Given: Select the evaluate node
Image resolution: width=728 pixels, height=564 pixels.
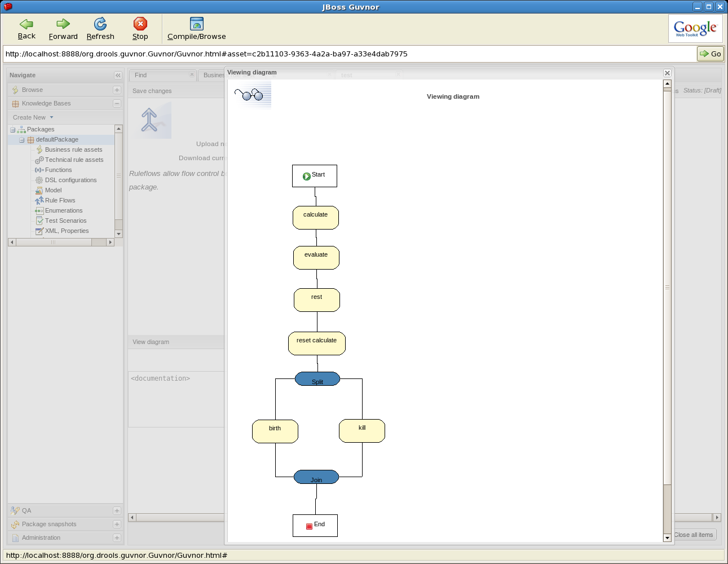Looking at the screenshot, I should pos(316,258).
